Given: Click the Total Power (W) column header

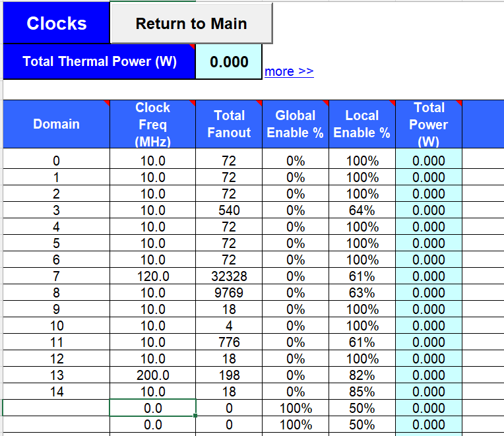Looking at the screenshot, I should click(x=429, y=124).
